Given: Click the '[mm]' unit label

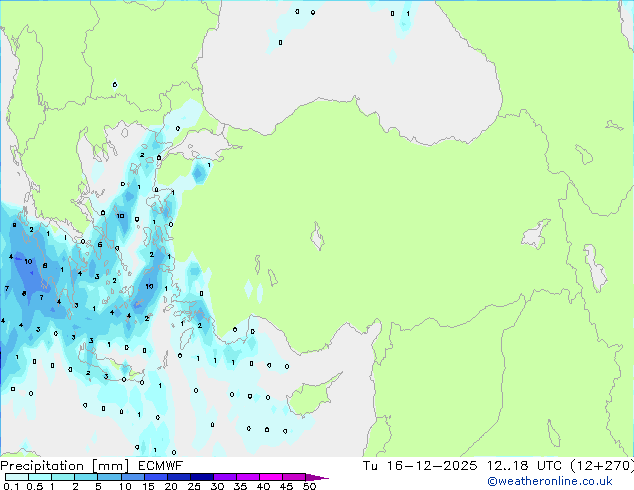Looking at the screenshot, I should [x=110, y=466].
